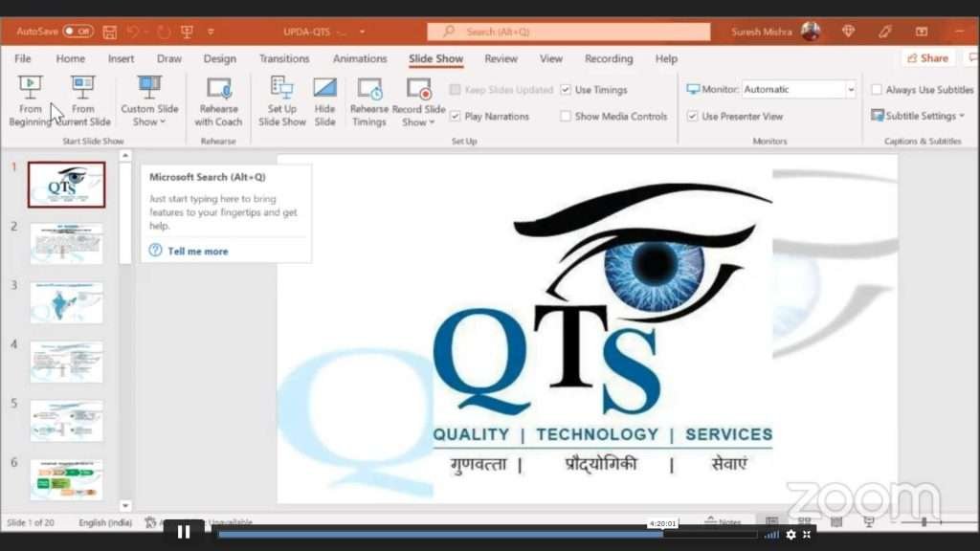This screenshot has width=980, height=551.
Task: Toggle the Use Timings checkbox
Action: click(x=566, y=90)
